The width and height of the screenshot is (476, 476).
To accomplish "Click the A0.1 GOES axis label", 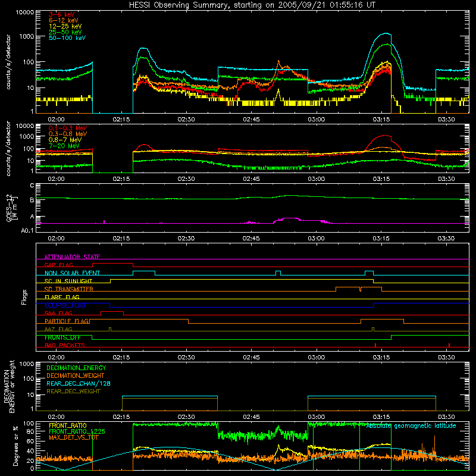I will coord(27,230).
